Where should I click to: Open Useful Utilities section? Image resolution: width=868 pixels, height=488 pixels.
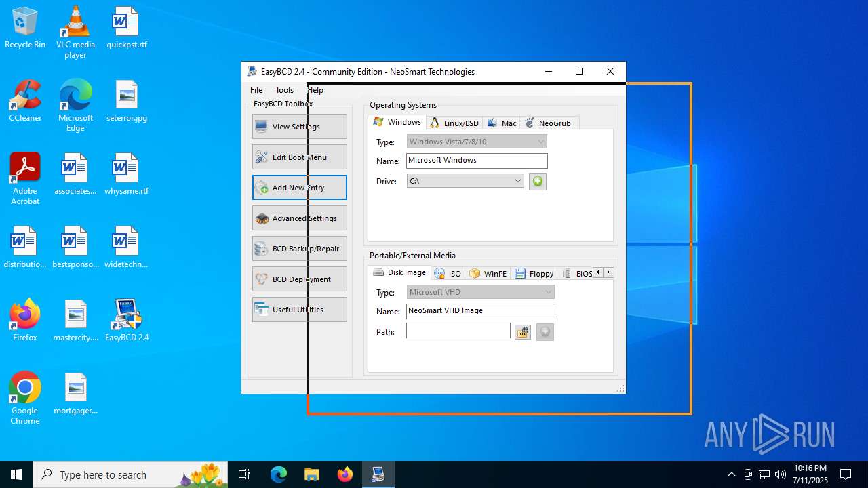click(x=299, y=310)
